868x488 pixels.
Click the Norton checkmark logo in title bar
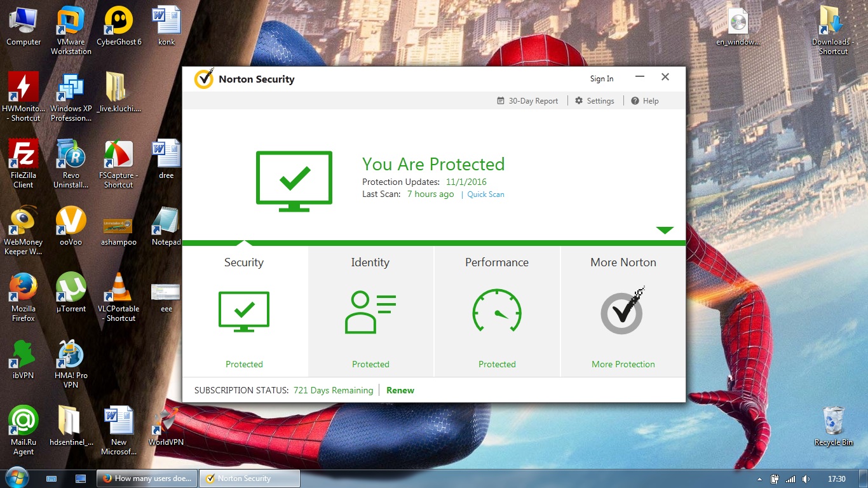[x=203, y=79]
